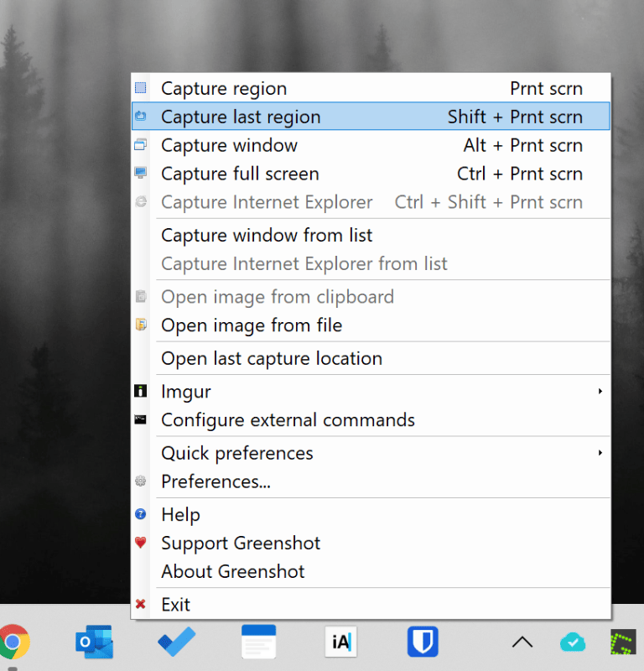
Task: Click the Capture region dashed-square icon
Action: coord(140,88)
